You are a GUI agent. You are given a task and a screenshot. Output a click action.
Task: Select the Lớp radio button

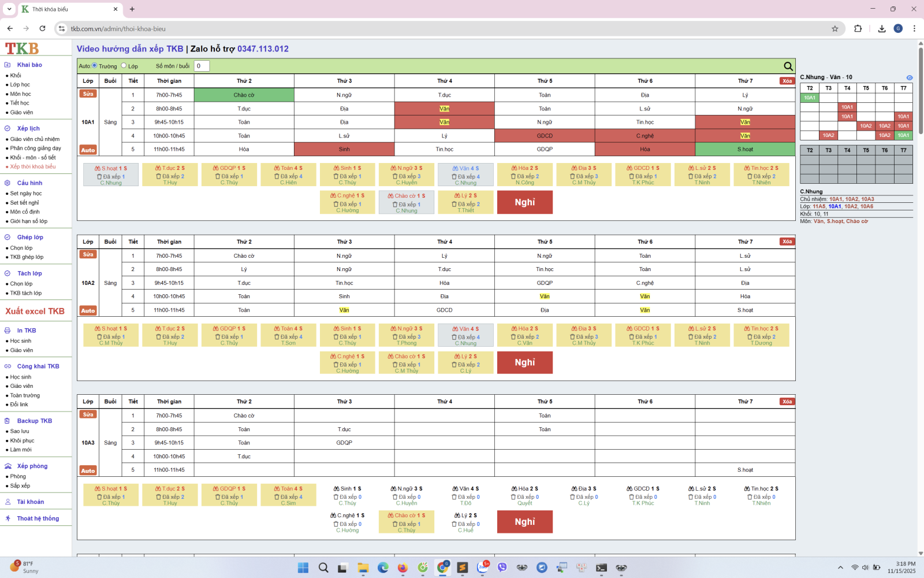click(124, 66)
